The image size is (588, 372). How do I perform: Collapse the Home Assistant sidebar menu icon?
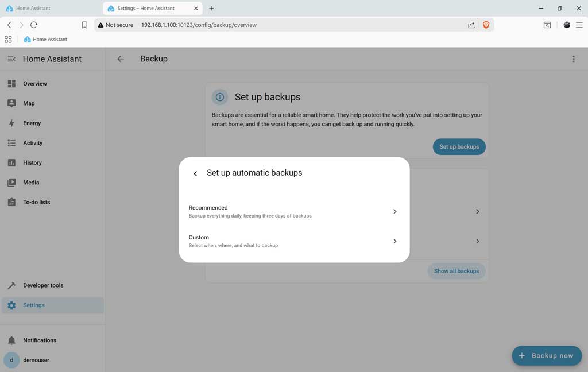coord(11,59)
